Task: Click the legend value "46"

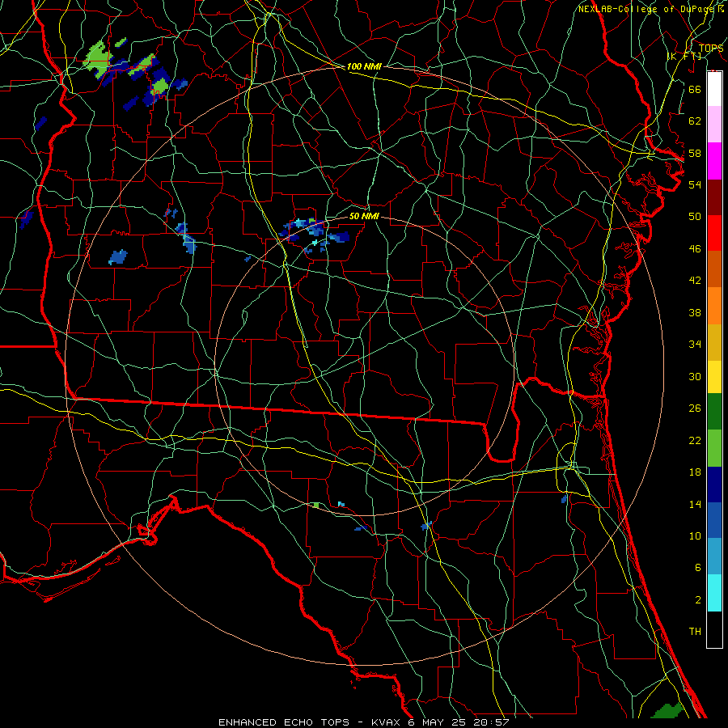Action: (695, 249)
